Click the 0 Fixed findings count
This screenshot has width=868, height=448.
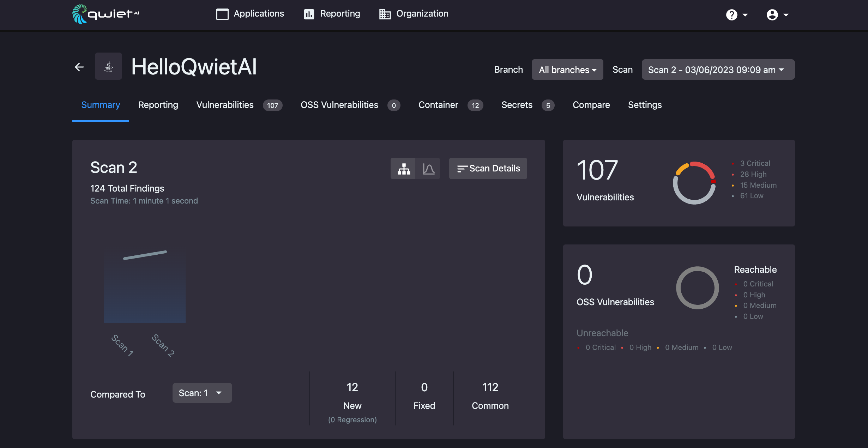click(424, 387)
